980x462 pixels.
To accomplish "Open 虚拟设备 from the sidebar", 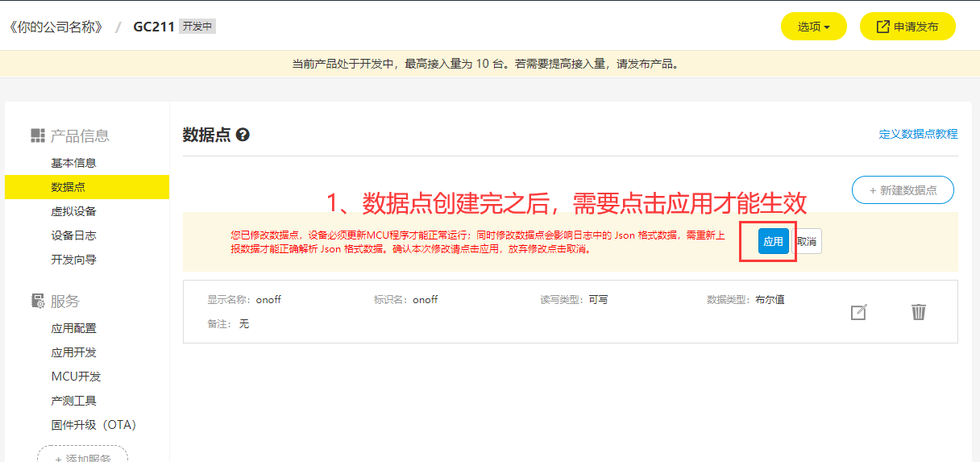I will (x=73, y=211).
